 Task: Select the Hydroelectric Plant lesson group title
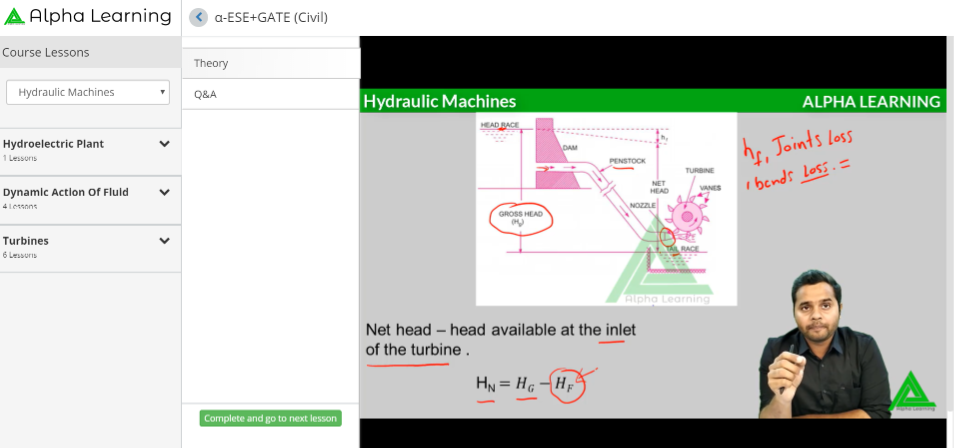point(53,144)
